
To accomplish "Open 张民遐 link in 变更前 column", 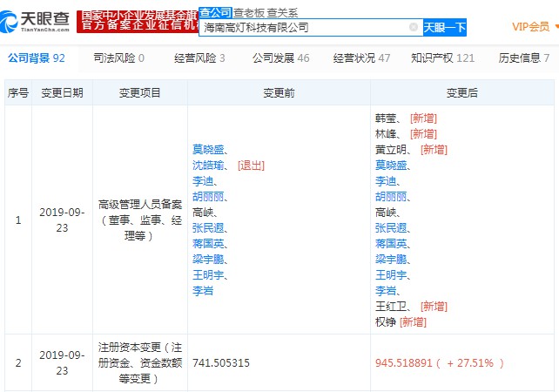I will pyautogui.click(x=208, y=228).
